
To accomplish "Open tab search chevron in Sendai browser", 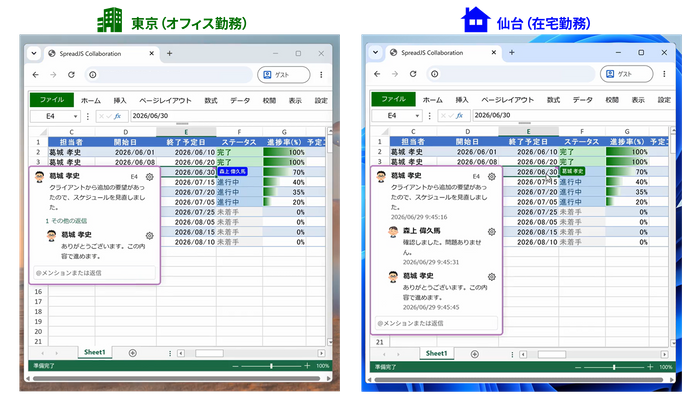I will (x=375, y=53).
